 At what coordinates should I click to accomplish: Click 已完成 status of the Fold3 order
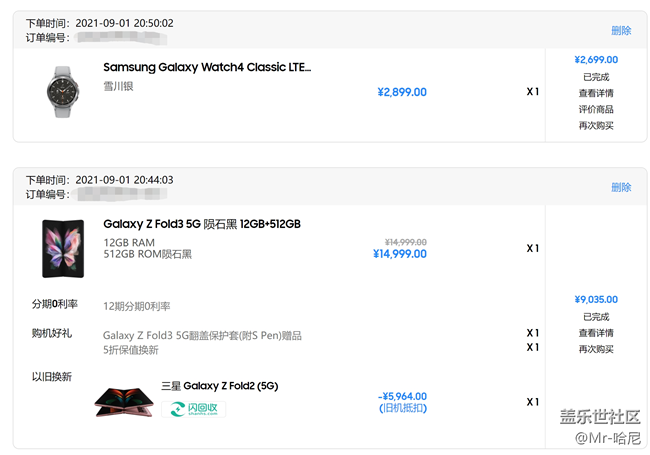click(596, 317)
